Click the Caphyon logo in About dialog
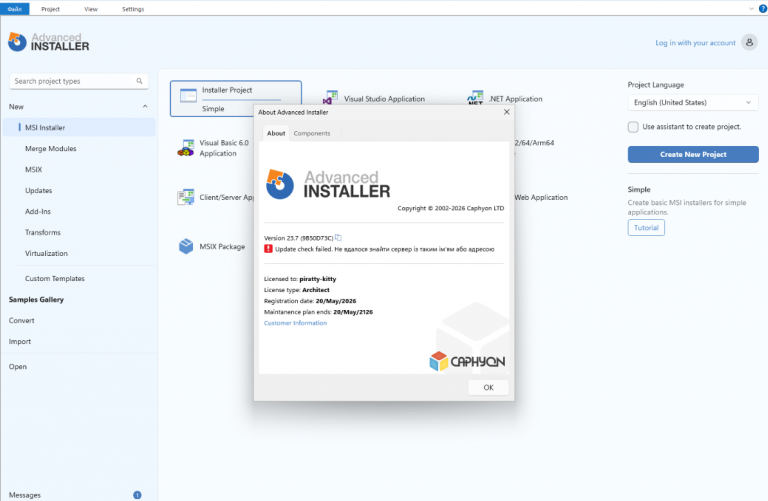768x501 pixels. click(467, 361)
